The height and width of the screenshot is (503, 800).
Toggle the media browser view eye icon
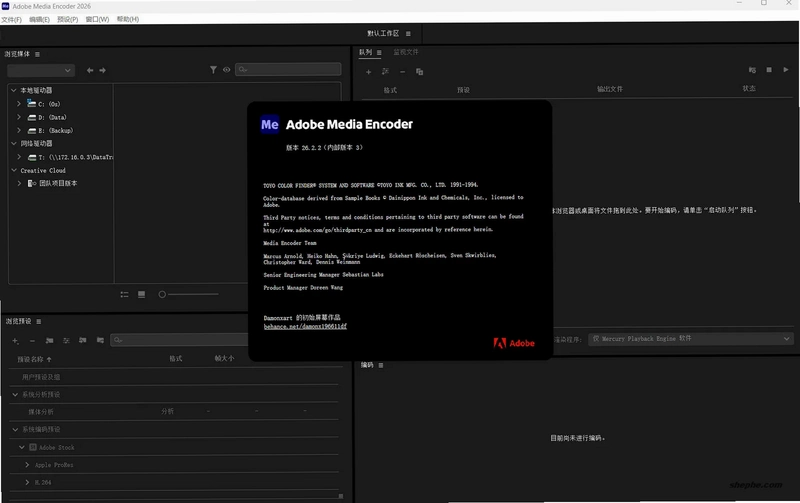227,70
